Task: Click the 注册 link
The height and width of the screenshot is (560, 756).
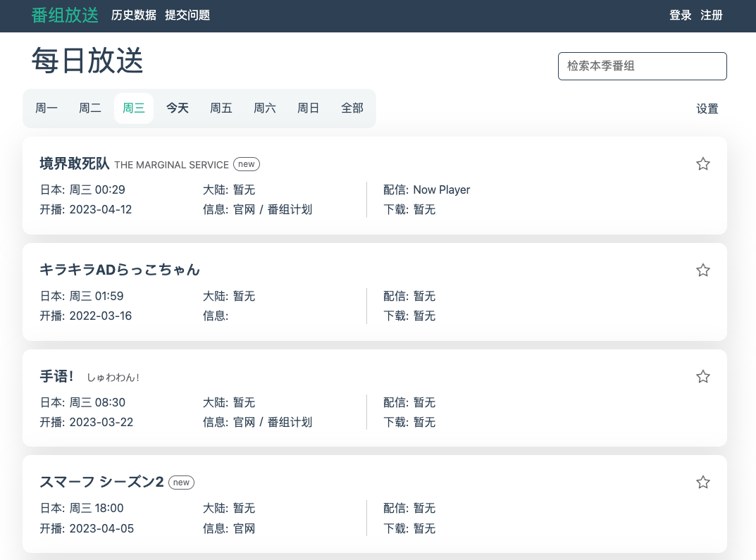Action: click(711, 15)
